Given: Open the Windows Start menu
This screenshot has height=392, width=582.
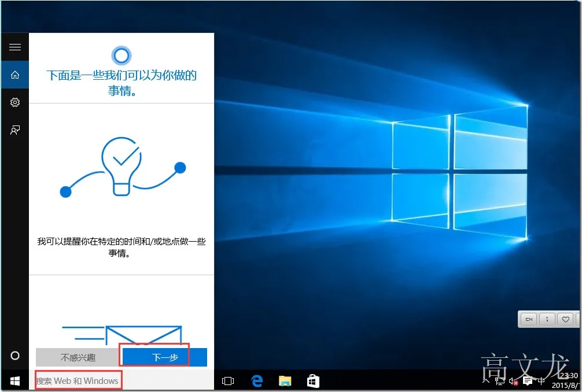Looking at the screenshot, I should point(15,380).
